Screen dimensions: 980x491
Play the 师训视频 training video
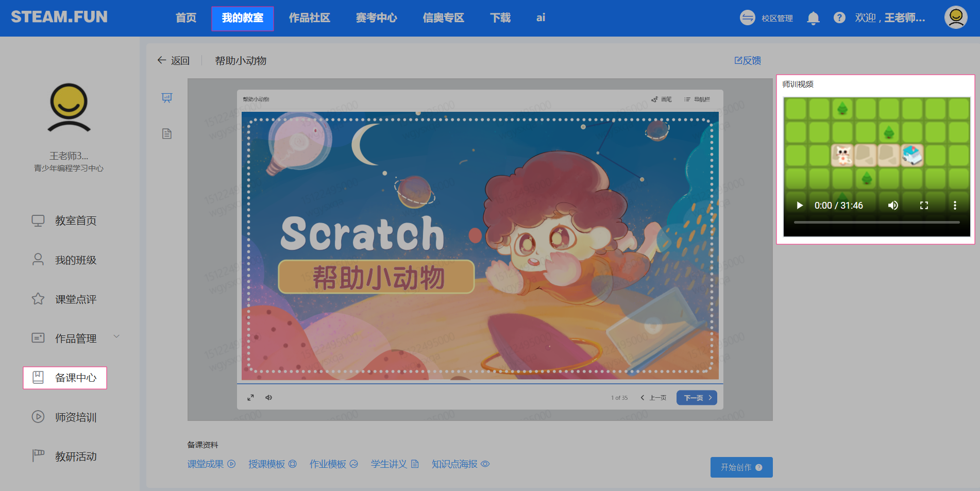(x=800, y=206)
